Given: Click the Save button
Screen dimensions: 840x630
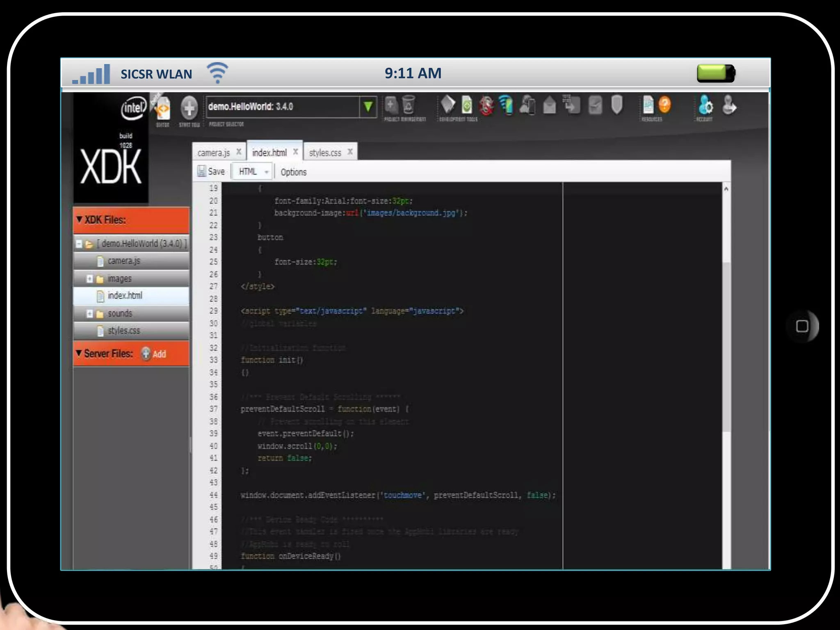Looking at the screenshot, I should tap(211, 171).
